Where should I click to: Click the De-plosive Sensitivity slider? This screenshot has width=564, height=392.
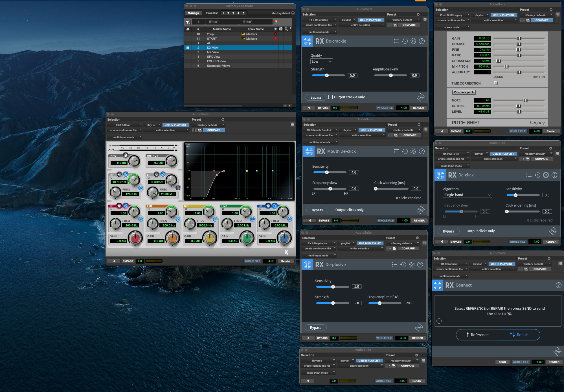pos(333,287)
